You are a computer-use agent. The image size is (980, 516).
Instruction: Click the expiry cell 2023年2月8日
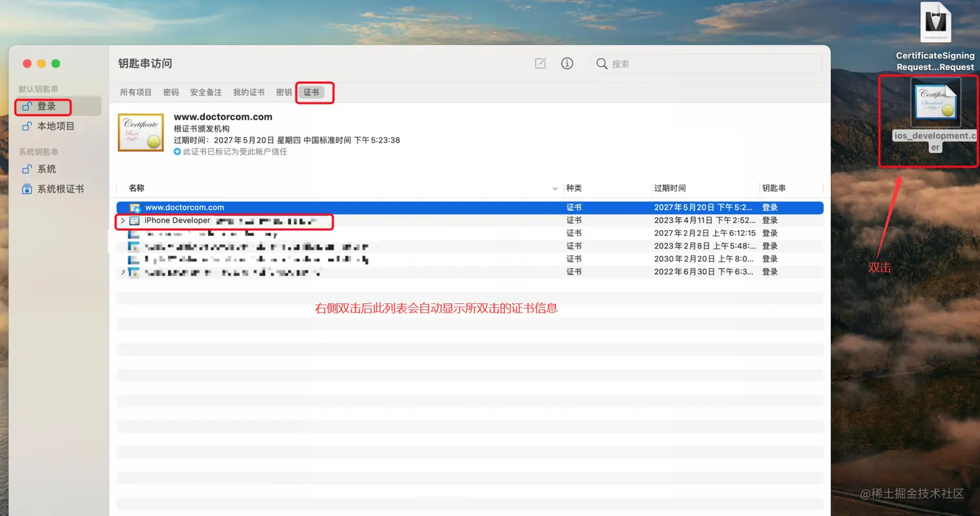pyautogui.click(x=704, y=246)
